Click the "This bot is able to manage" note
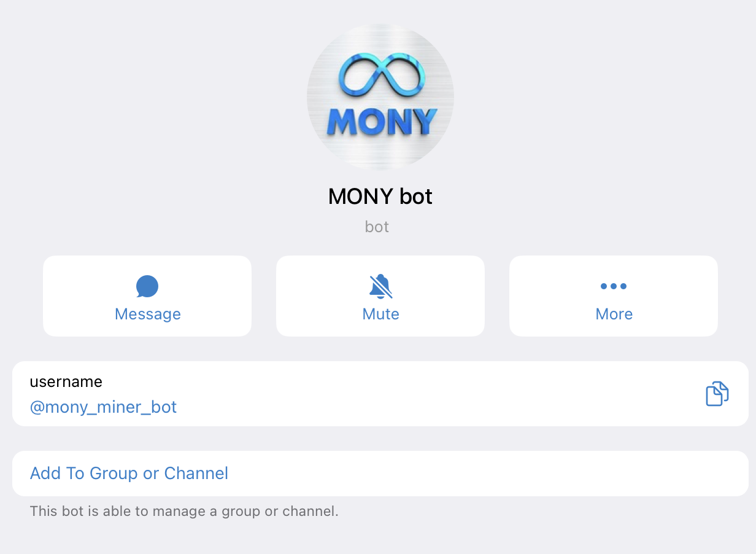 coord(184,511)
